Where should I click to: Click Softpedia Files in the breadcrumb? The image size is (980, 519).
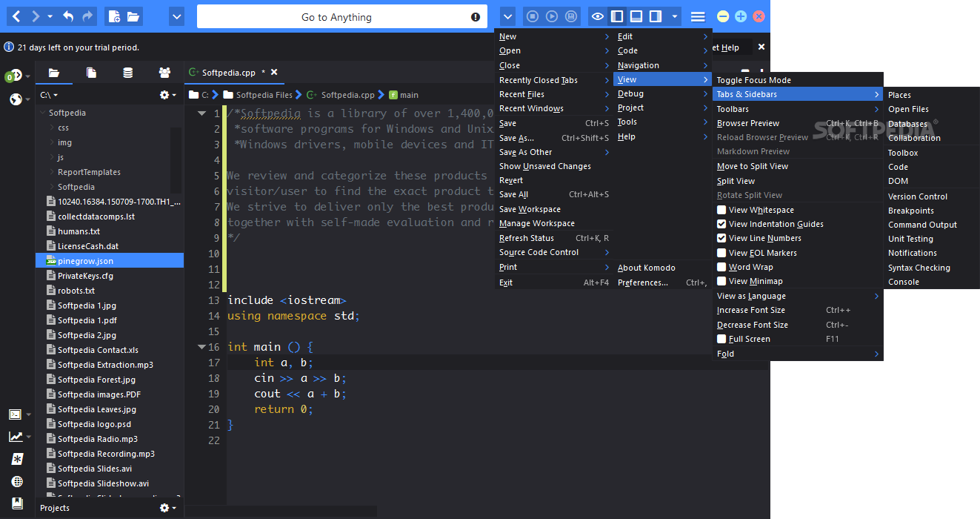(264, 95)
